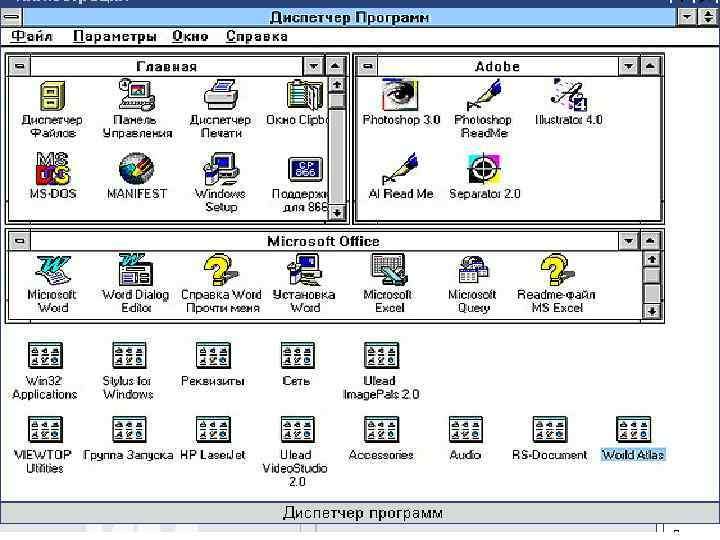Image resolution: width=720 pixels, height=540 pixels.
Task: Open the Справка menu
Action: [257, 36]
